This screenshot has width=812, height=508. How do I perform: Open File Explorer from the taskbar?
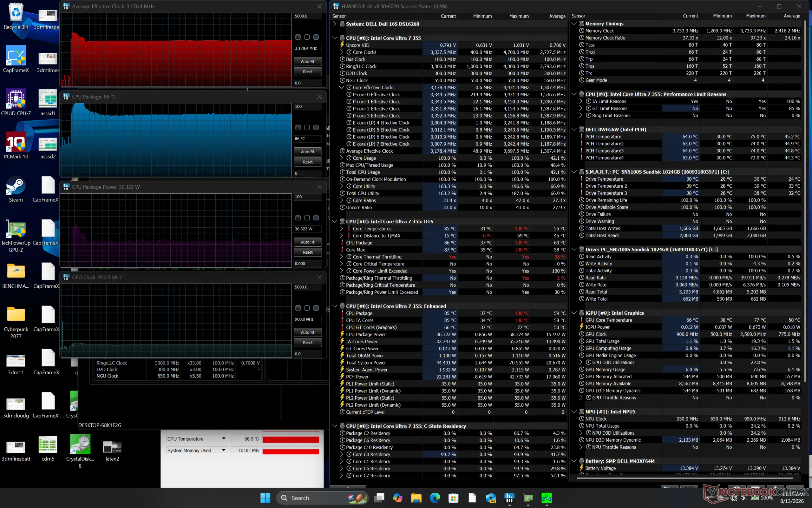tap(416, 498)
